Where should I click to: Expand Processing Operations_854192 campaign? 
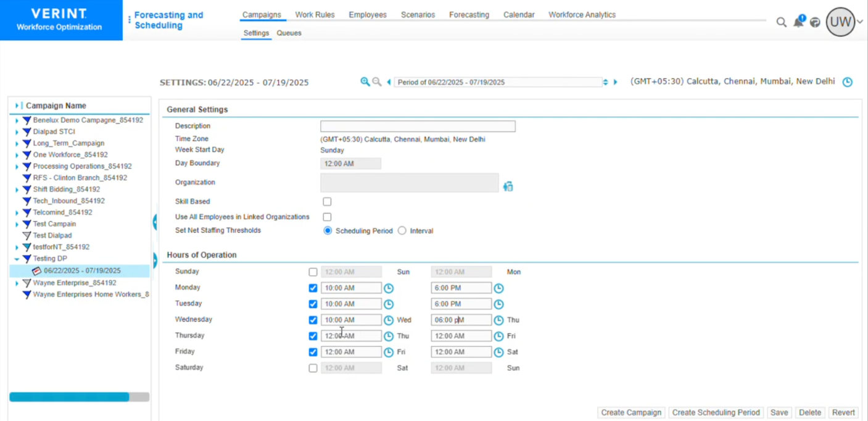[17, 167]
